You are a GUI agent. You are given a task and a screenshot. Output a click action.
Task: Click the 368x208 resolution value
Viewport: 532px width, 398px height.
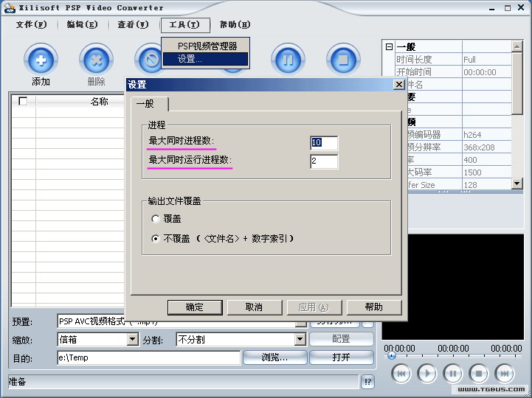[486, 147]
